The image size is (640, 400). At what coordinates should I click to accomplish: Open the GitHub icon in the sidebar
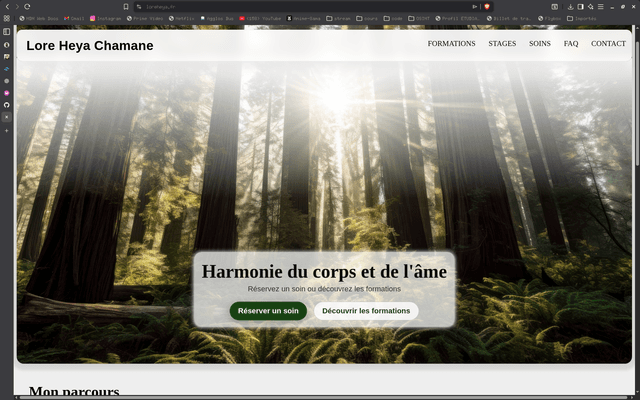pyautogui.click(x=6, y=105)
